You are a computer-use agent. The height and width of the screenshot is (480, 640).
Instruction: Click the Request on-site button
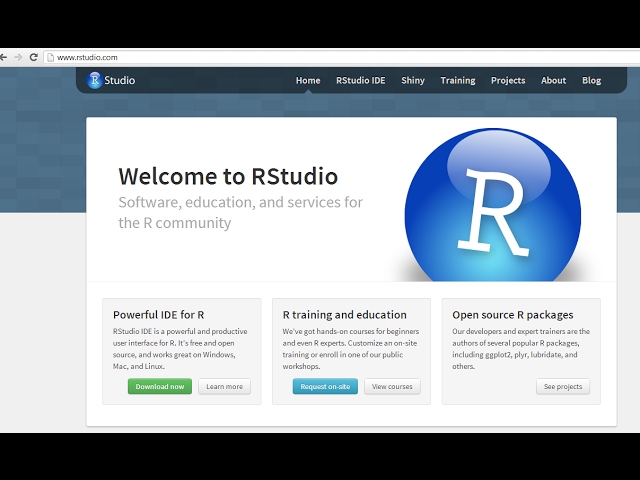(x=325, y=386)
